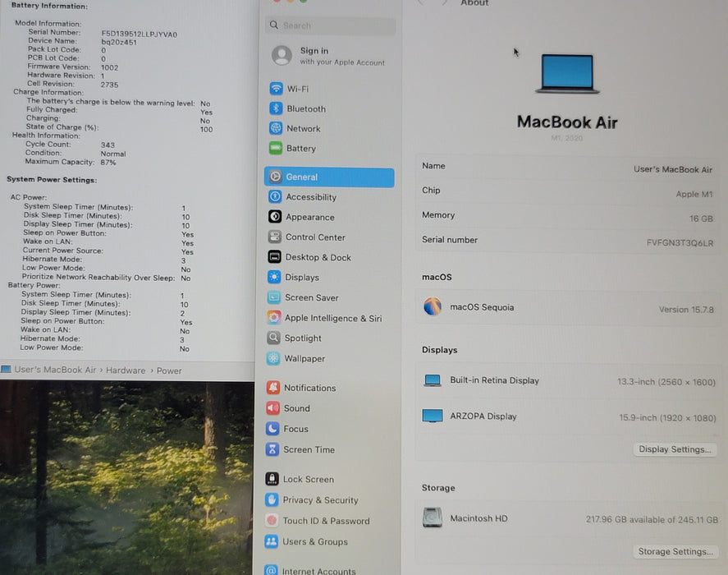This screenshot has height=575, width=728.
Task: Click the About title in the Settings header
Action: (x=474, y=2)
